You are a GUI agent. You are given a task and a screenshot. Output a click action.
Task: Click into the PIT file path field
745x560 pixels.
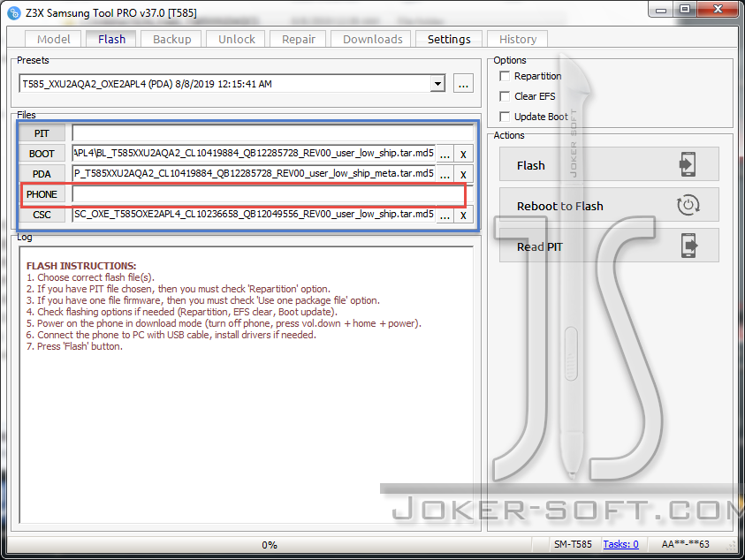pyautogui.click(x=273, y=133)
